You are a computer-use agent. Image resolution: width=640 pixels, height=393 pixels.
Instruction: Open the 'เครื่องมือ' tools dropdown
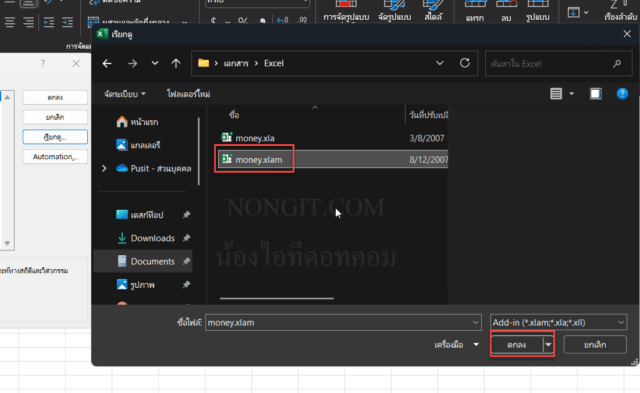456,345
